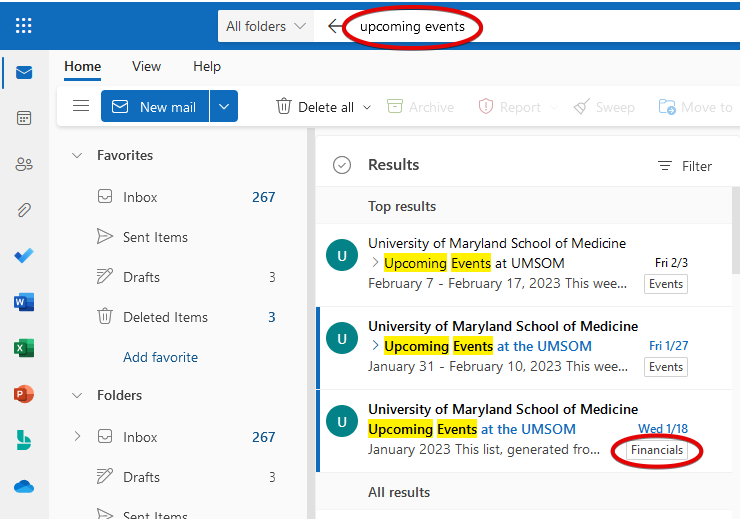Collapse navigation pane with hamburger button
Viewport: 740px width, 519px height.
click(81, 106)
